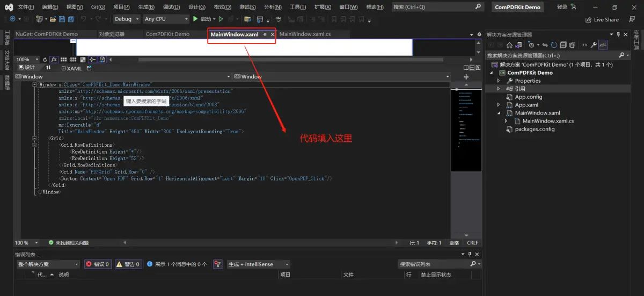
Task: Open the Debug configuration dropdown
Action: pos(127,19)
